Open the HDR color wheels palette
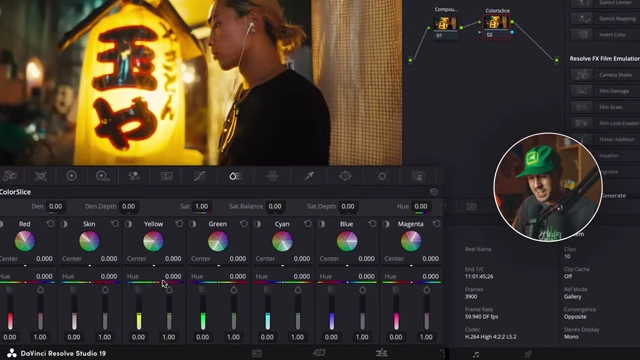The image size is (640, 360). pos(102,176)
